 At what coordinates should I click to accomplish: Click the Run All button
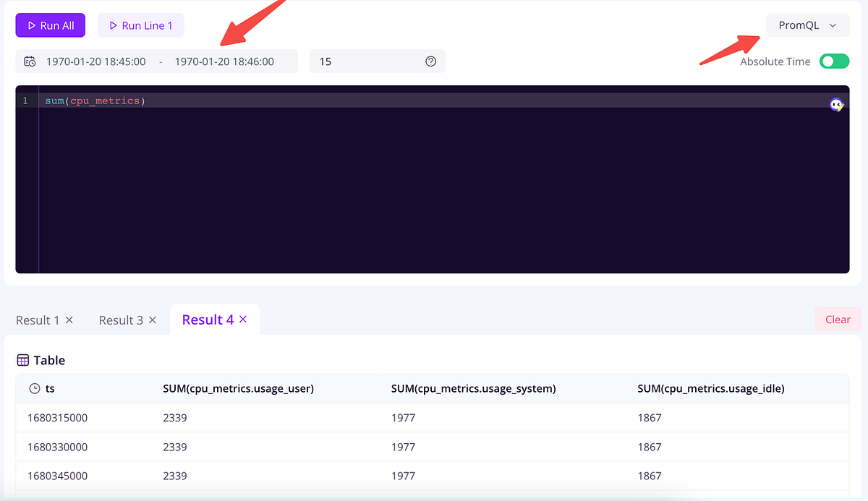50,25
